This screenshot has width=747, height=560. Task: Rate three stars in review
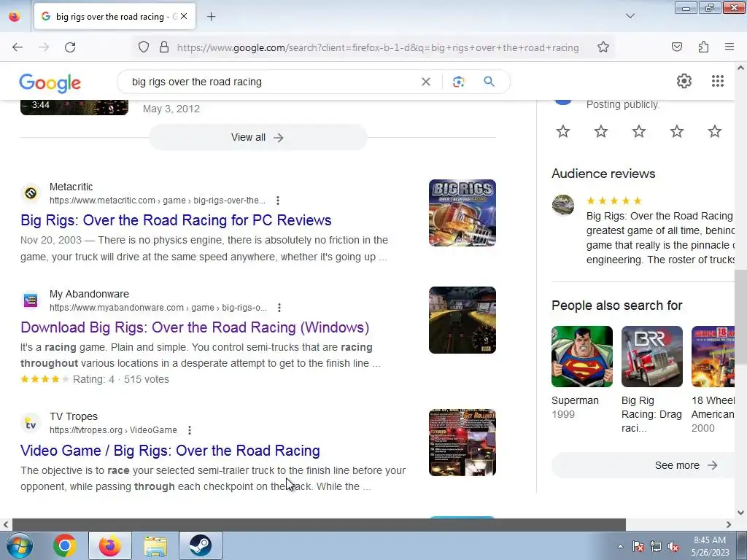click(x=639, y=131)
